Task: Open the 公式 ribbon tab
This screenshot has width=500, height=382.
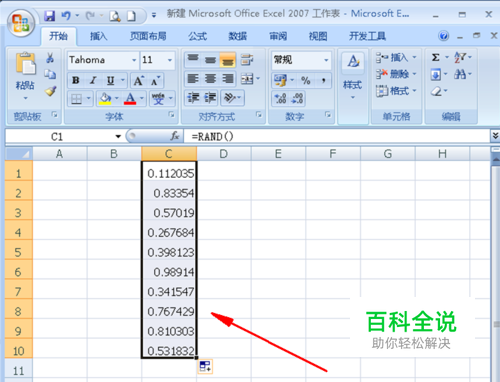Action: pos(197,36)
